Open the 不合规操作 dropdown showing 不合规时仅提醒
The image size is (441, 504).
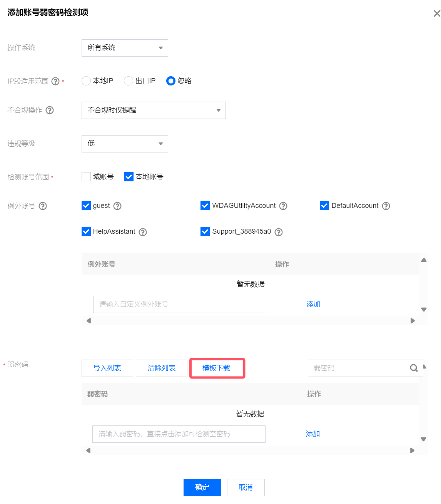click(x=154, y=110)
